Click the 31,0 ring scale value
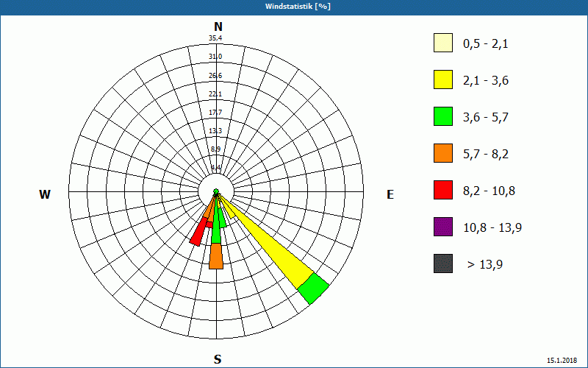 [215, 57]
